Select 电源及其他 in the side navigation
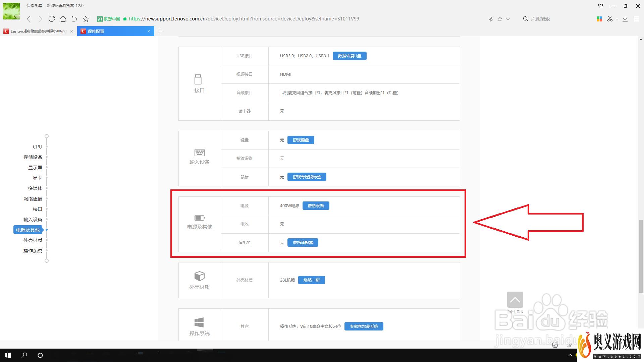644x362 pixels. click(x=28, y=230)
